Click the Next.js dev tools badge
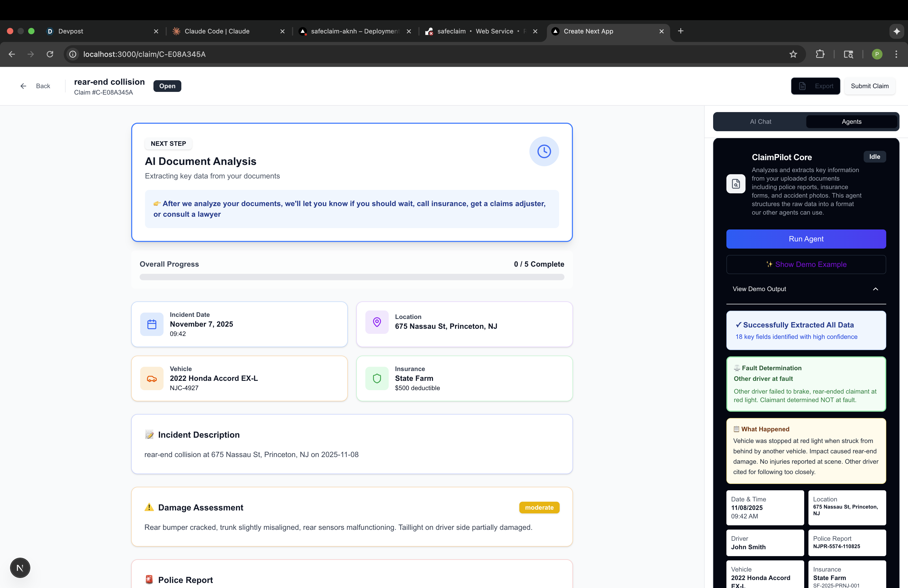908x588 pixels. pyautogui.click(x=20, y=568)
